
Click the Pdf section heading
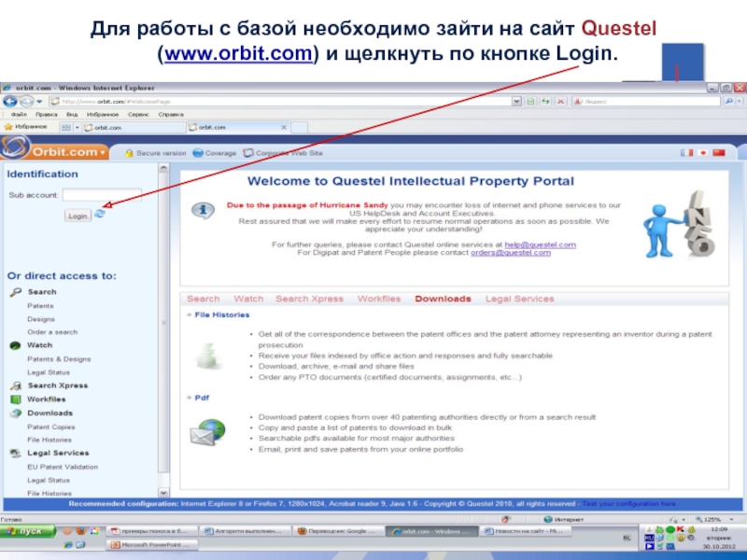(x=202, y=398)
